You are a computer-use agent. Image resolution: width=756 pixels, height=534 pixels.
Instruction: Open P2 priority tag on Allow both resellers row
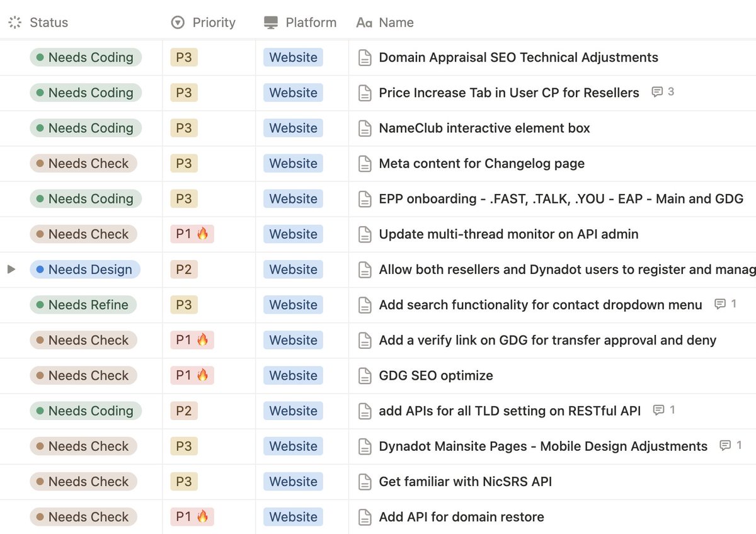click(184, 270)
